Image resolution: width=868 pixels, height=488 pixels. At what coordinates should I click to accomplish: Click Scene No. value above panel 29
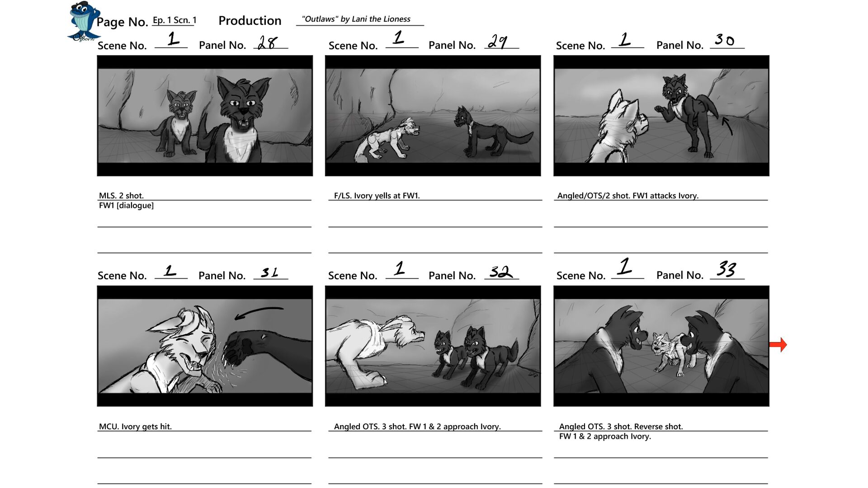point(399,38)
